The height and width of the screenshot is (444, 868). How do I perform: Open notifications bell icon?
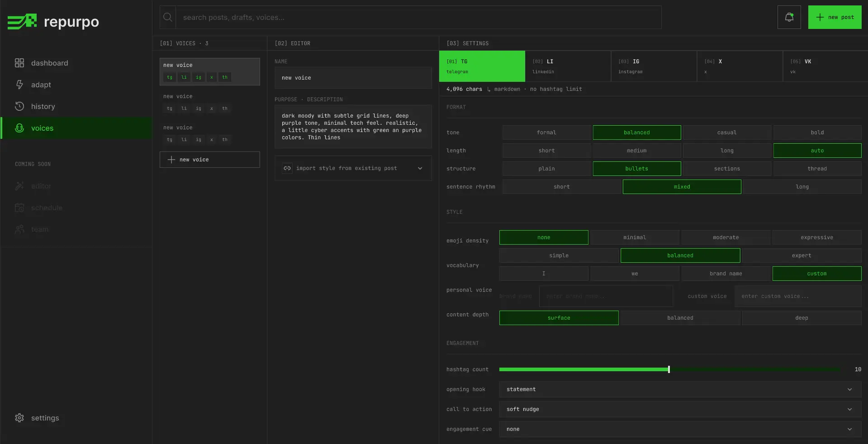[x=789, y=17]
